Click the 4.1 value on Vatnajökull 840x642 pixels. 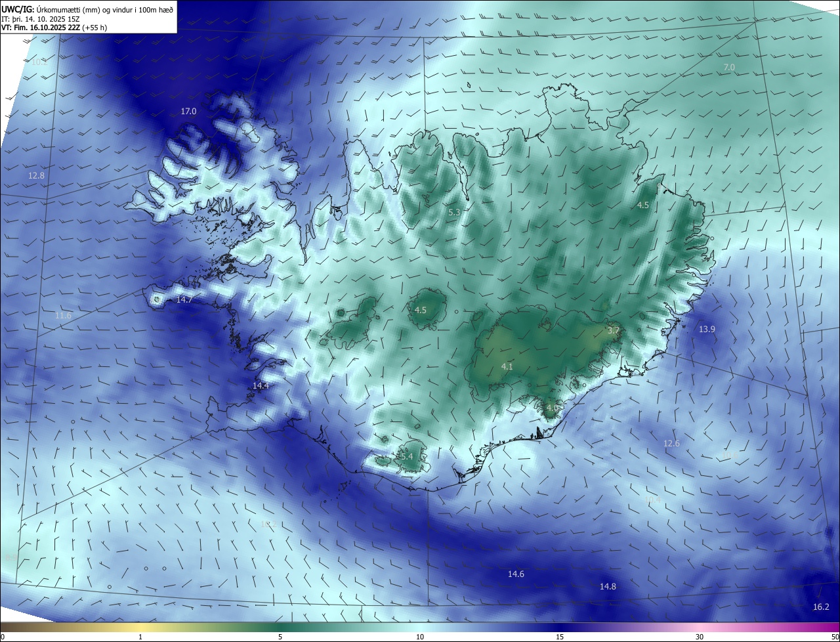(507, 366)
